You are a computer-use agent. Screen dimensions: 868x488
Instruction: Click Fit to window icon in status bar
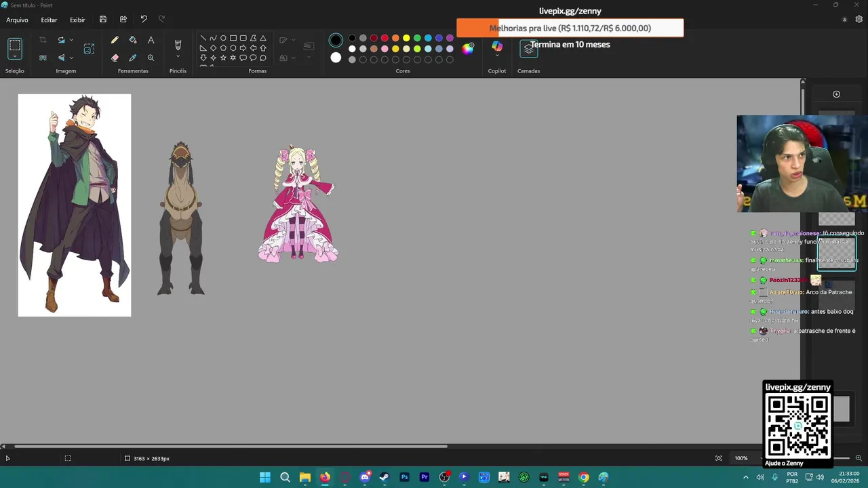coord(719,458)
